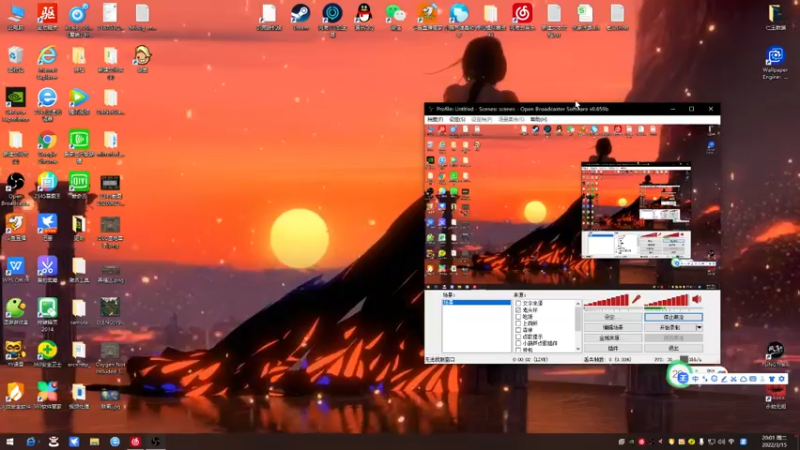800x450 pixels.
Task: Launch the WPS Office shortcut
Action: [x=16, y=270]
